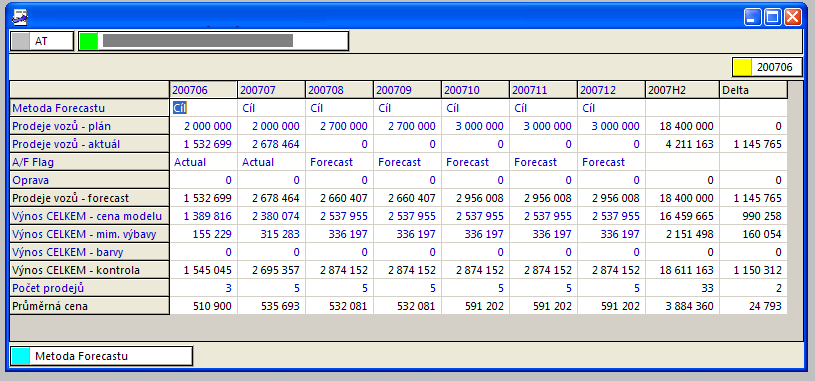Select the 2007H2 column header
The height and width of the screenshot is (381, 815).
pos(682,90)
